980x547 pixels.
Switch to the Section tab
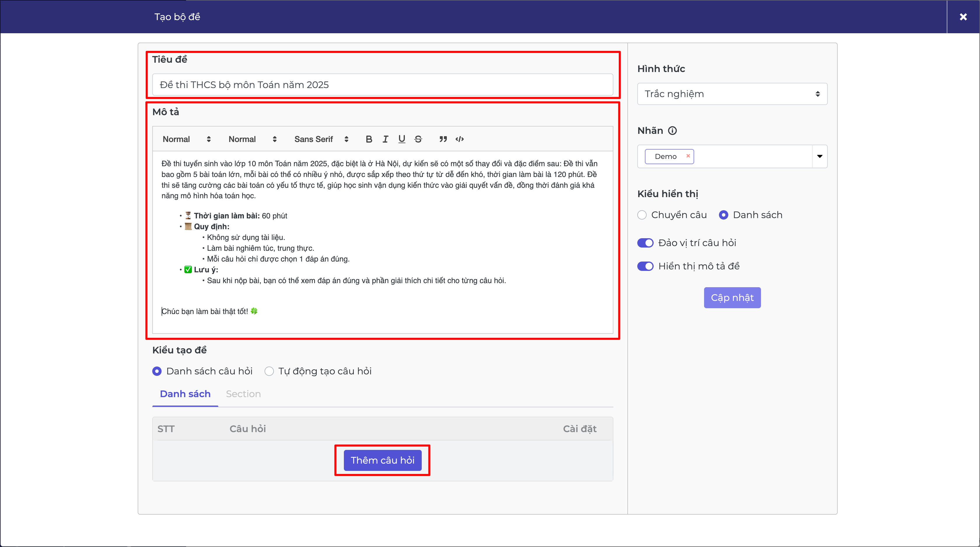pos(243,394)
